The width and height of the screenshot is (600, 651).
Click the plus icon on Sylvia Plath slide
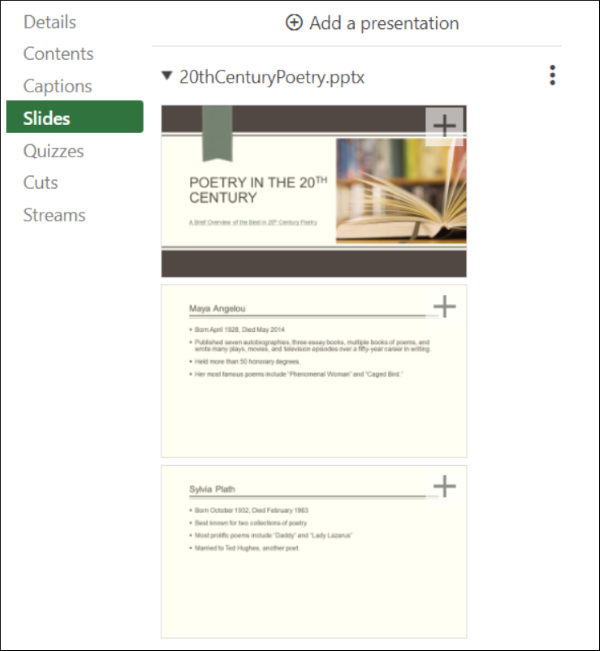[445, 486]
